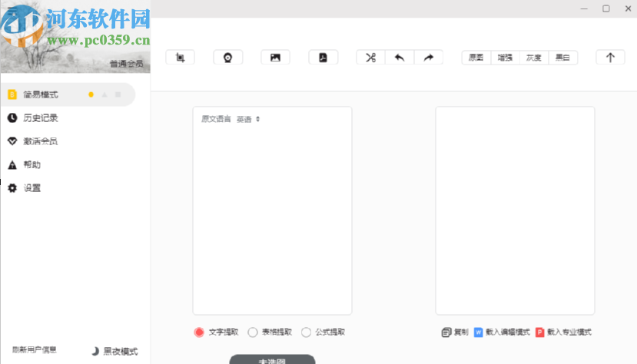Click the shuffle/crossed arrows icon
Screen dimensions: 637x364
click(370, 58)
